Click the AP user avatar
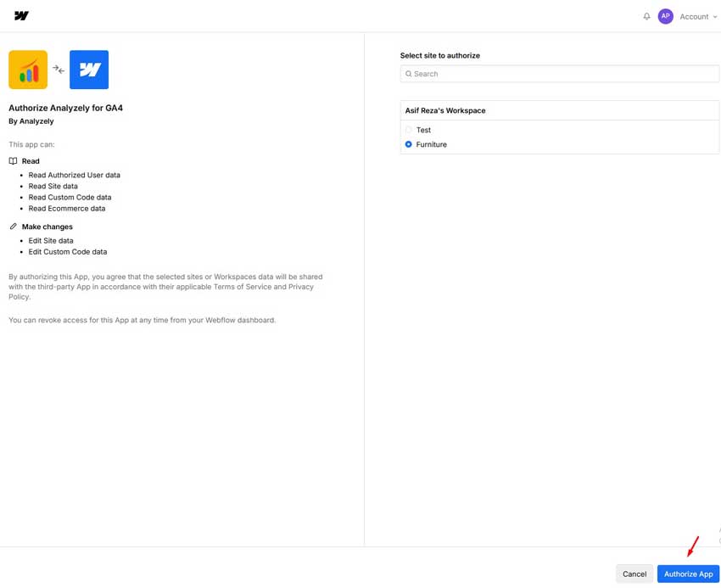The width and height of the screenshot is (721, 588). (666, 16)
